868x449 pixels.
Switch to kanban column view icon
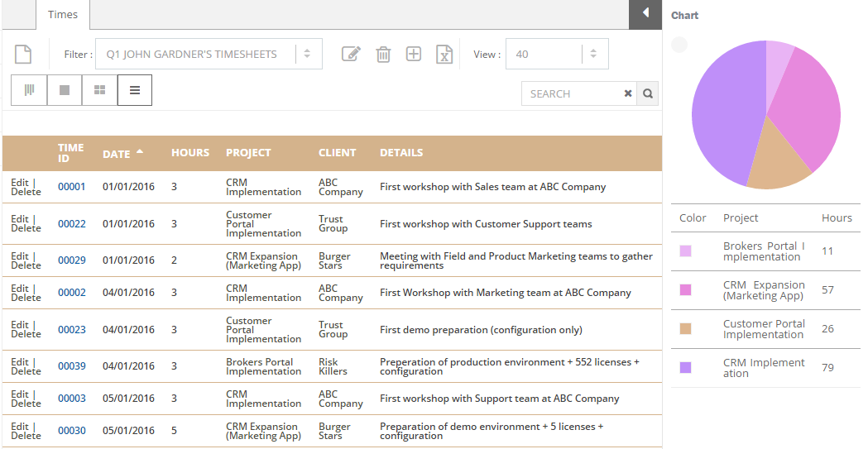point(29,90)
